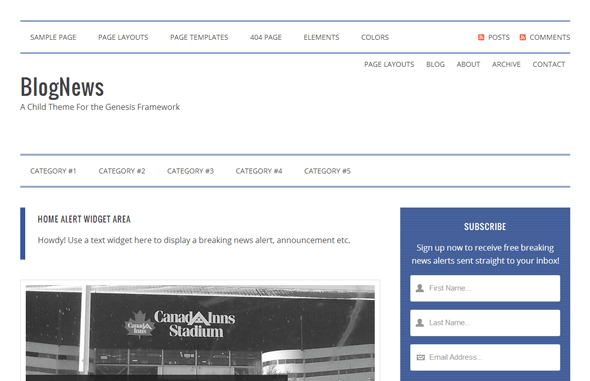Screen dimensions: 590x381
Task: Select the Elements menu item
Action: coord(321,37)
